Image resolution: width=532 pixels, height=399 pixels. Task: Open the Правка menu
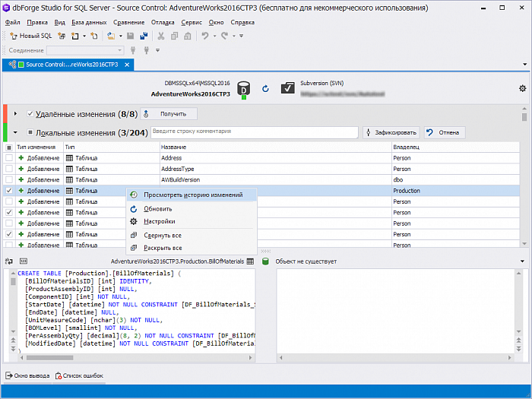point(37,22)
